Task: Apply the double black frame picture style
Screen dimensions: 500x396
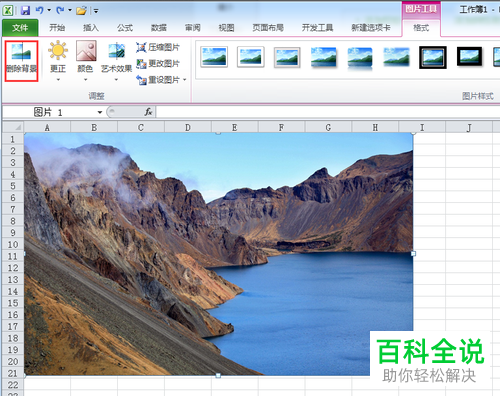Action: (x=433, y=57)
